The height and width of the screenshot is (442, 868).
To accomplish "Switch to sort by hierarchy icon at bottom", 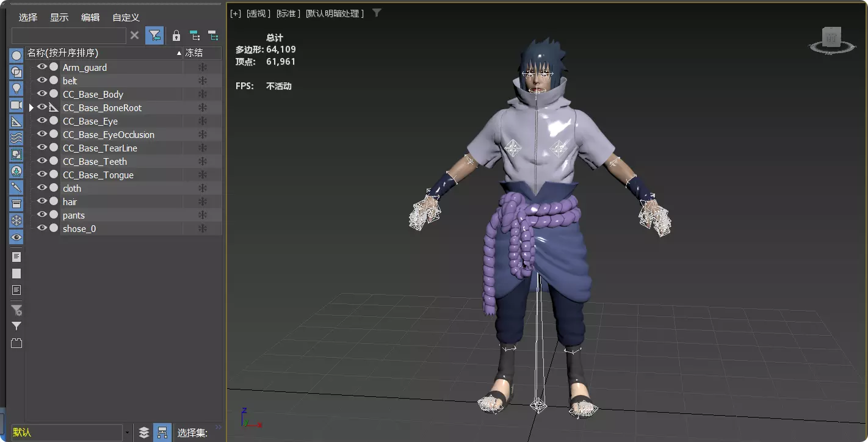I will point(162,432).
